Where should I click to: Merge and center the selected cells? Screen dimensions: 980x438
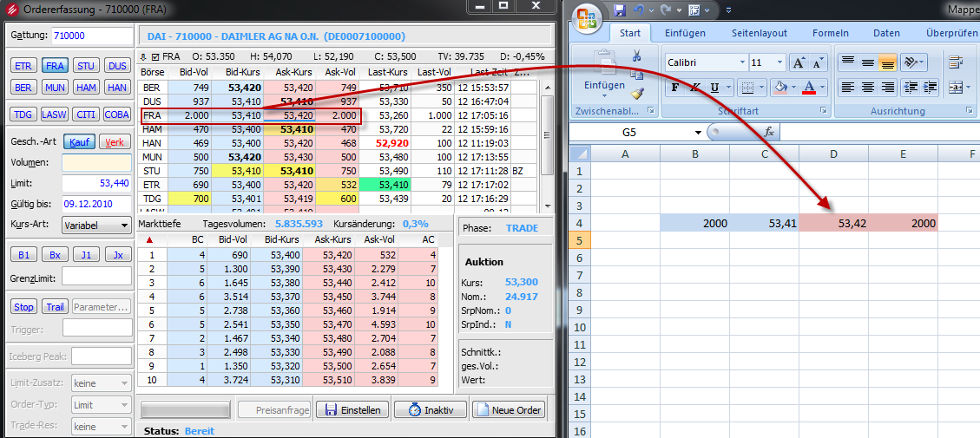(x=956, y=88)
